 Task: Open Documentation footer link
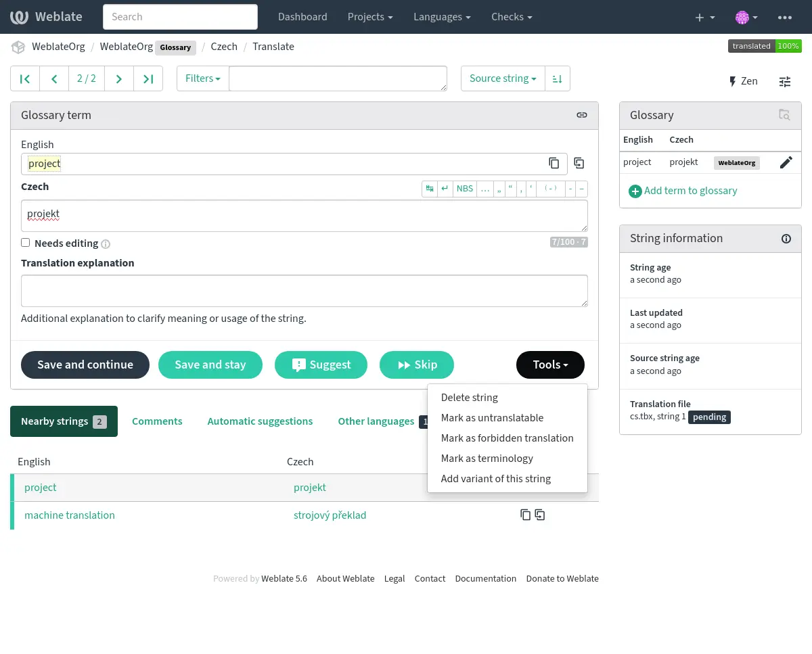point(485,579)
